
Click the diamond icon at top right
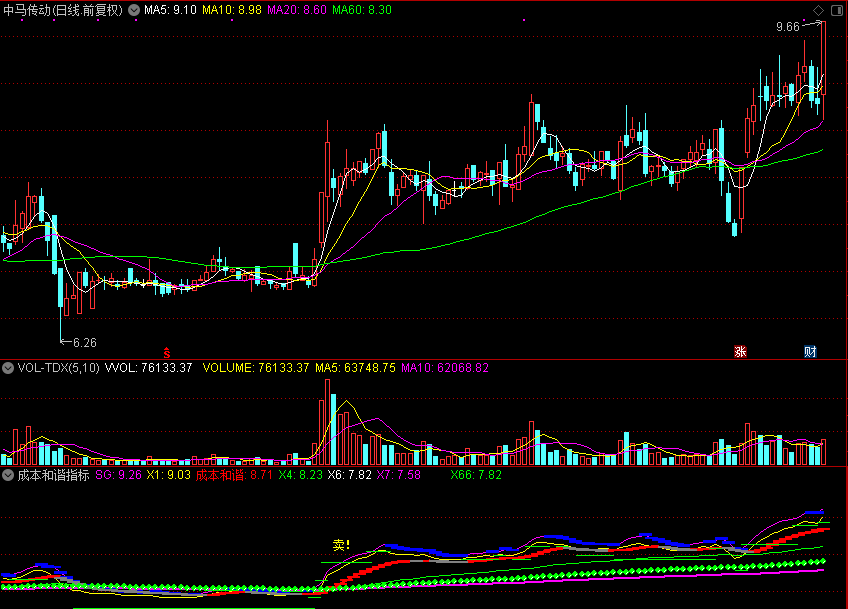tap(818, 10)
